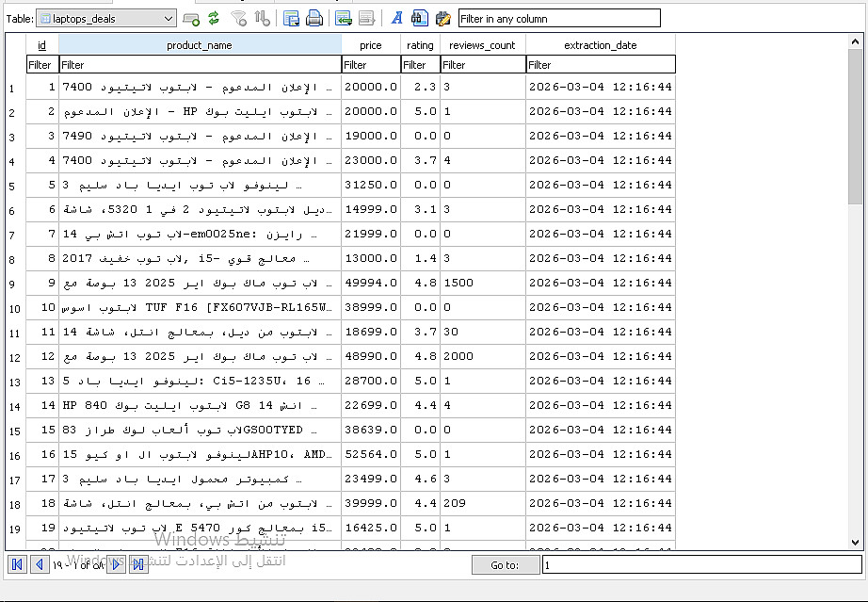
Task: Clear sorting with the up-down arrows icon
Action: pos(262,18)
